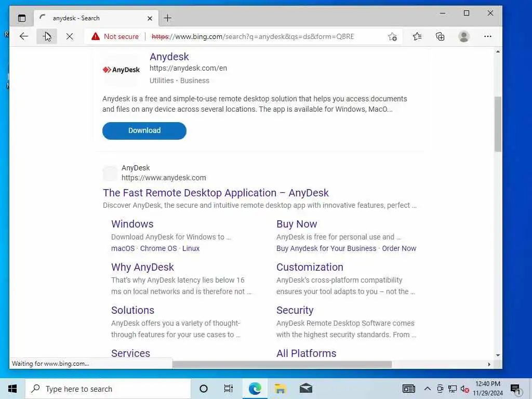Click the taskbar search box

pos(108,389)
